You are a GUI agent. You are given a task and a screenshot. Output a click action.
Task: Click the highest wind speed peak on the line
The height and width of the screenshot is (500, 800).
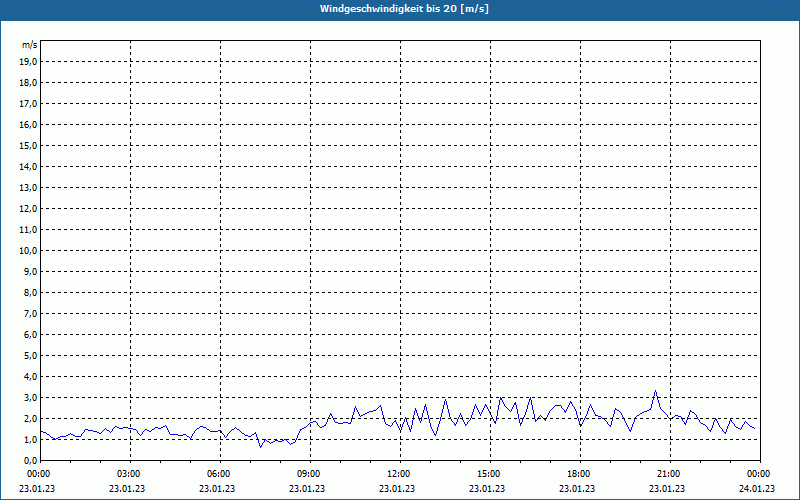click(x=655, y=391)
